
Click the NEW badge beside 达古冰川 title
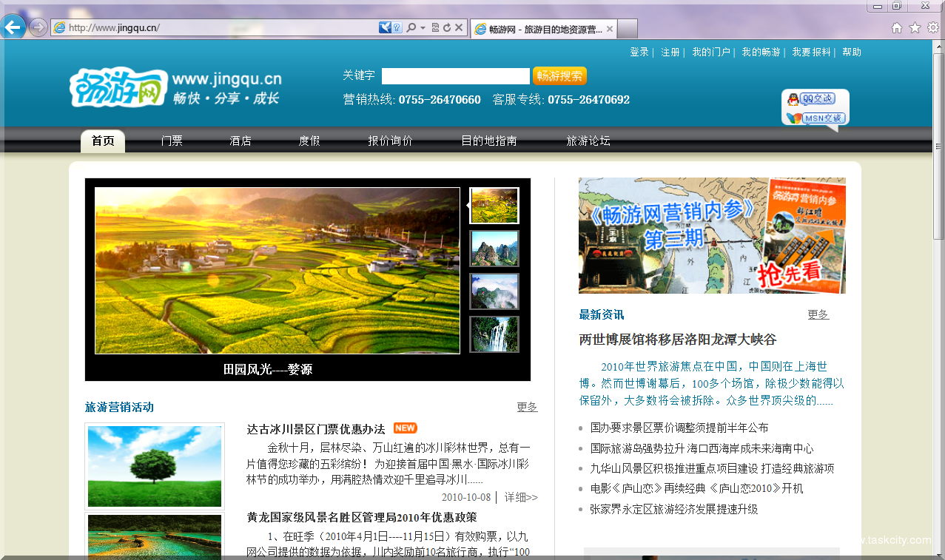click(406, 428)
